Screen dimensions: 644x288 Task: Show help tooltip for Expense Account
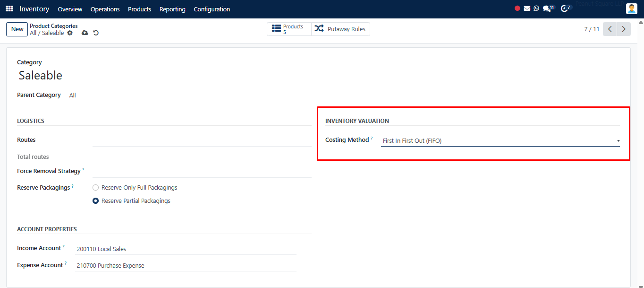[66, 263]
